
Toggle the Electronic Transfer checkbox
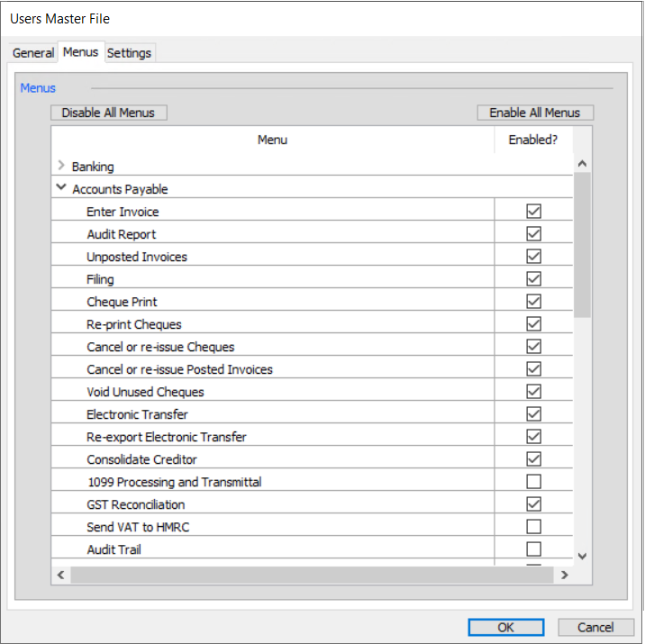533,413
